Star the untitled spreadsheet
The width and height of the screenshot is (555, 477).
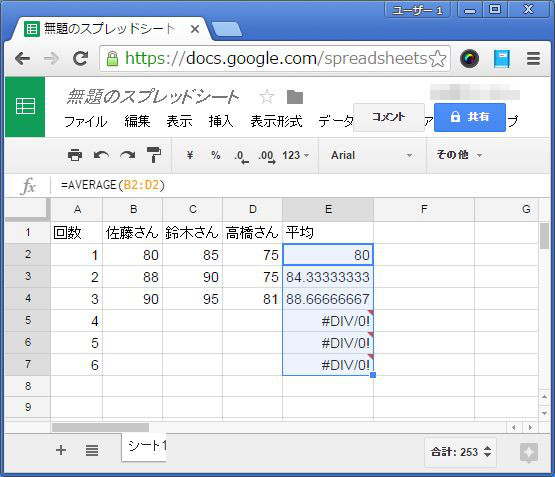[x=267, y=97]
